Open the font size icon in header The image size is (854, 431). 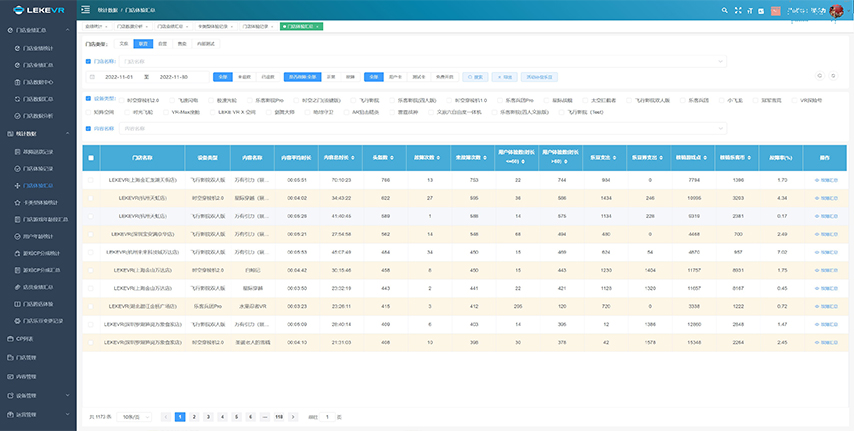pos(750,10)
